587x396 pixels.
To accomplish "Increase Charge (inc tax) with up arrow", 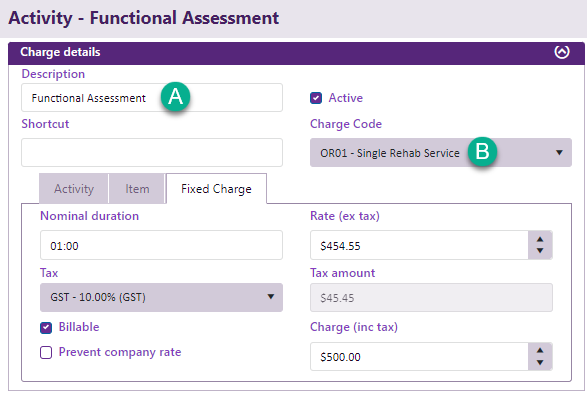I will pos(540,350).
